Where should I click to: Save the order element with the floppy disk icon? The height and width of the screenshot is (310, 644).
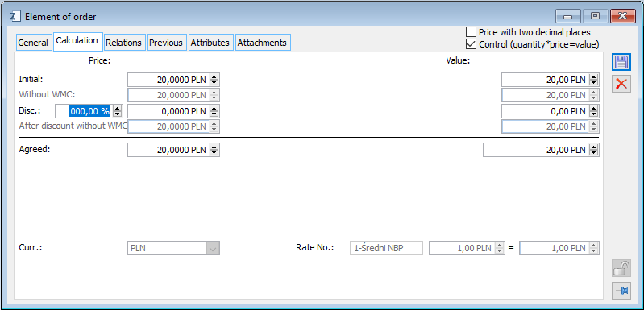621,63
